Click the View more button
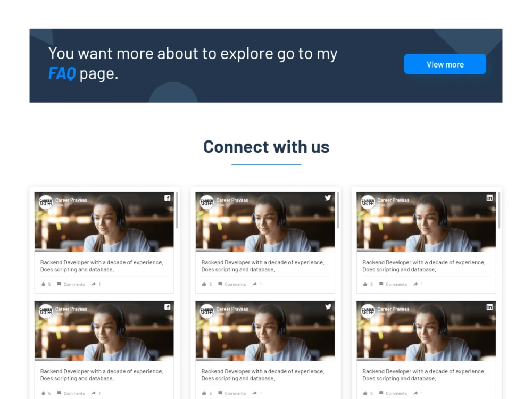 click(x=445, y=64)
